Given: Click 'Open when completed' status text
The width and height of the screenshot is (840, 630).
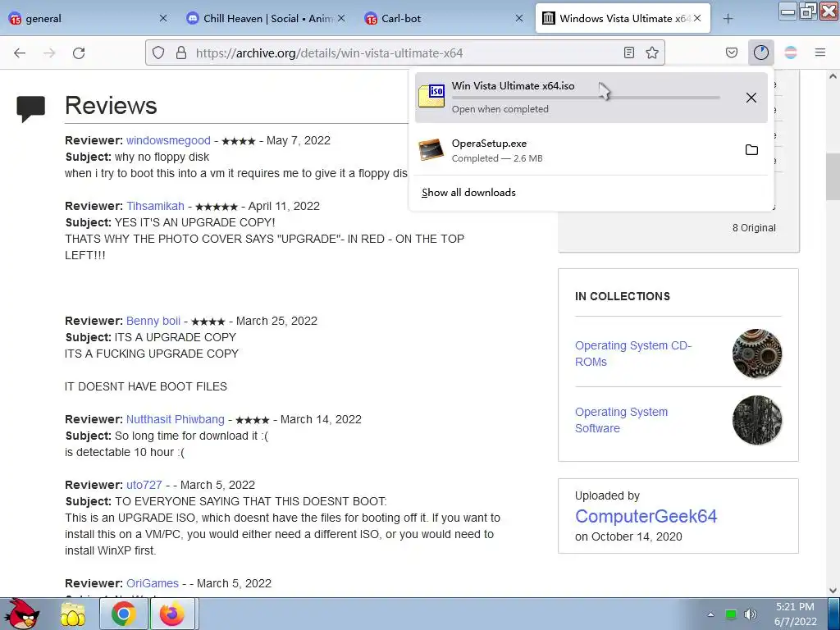Looking at the screenshot, I should point(500,109).
